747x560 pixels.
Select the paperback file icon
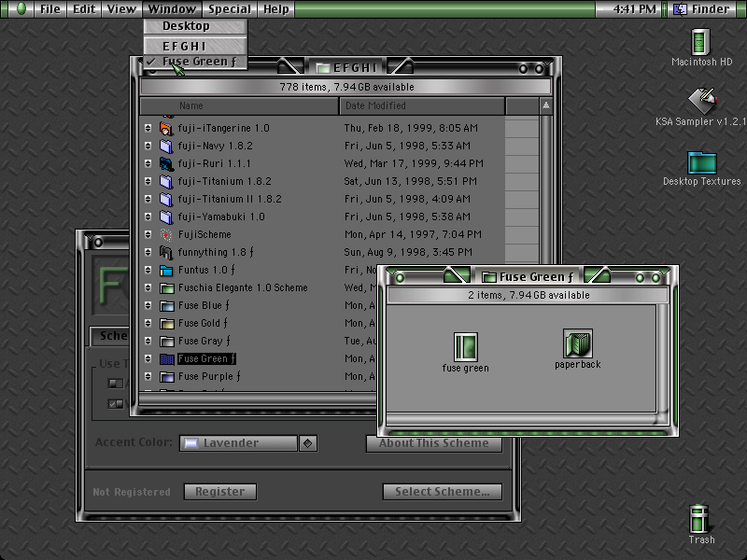[577, 343]
